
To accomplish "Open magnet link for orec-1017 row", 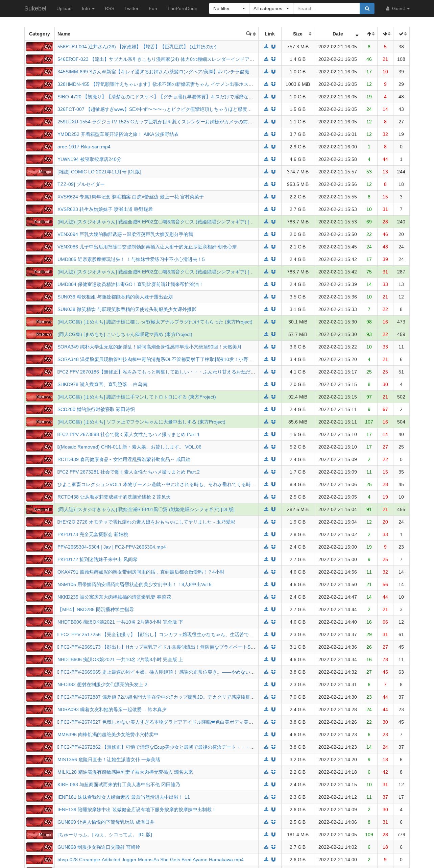I will [273, 147].
